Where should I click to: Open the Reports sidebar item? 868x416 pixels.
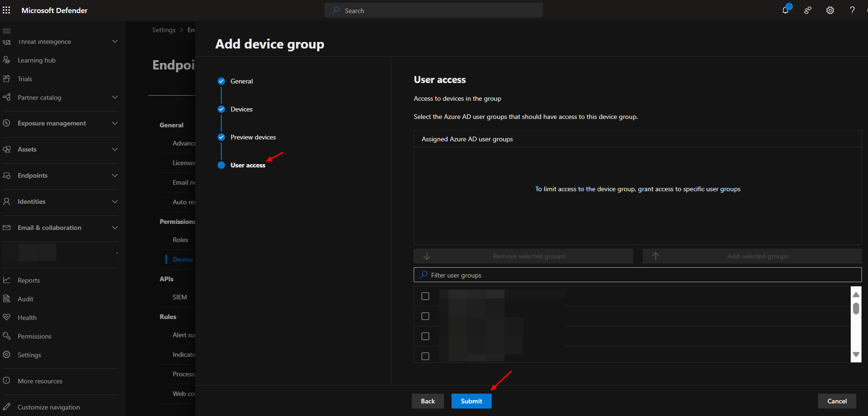coord(28,280)
